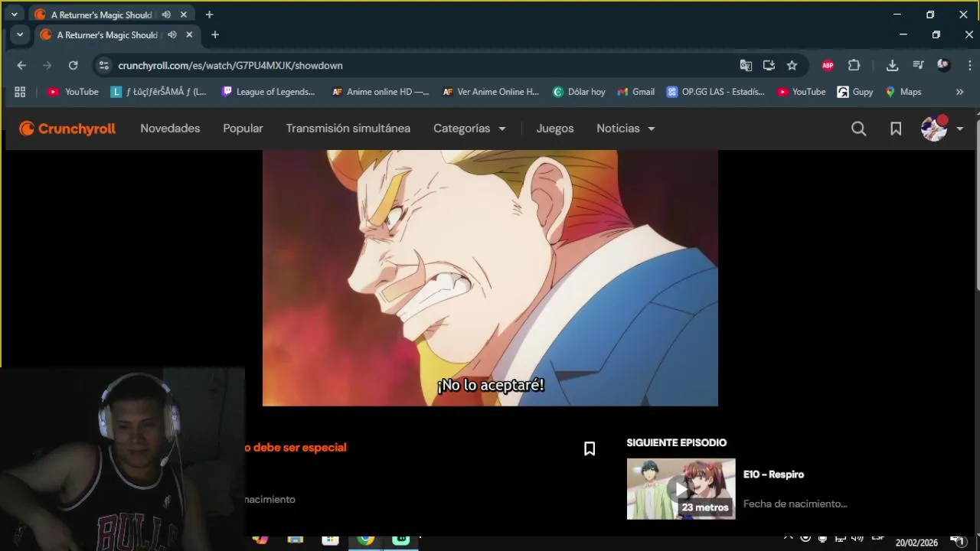Open the Crunchyroll search icon

(858, 129)
